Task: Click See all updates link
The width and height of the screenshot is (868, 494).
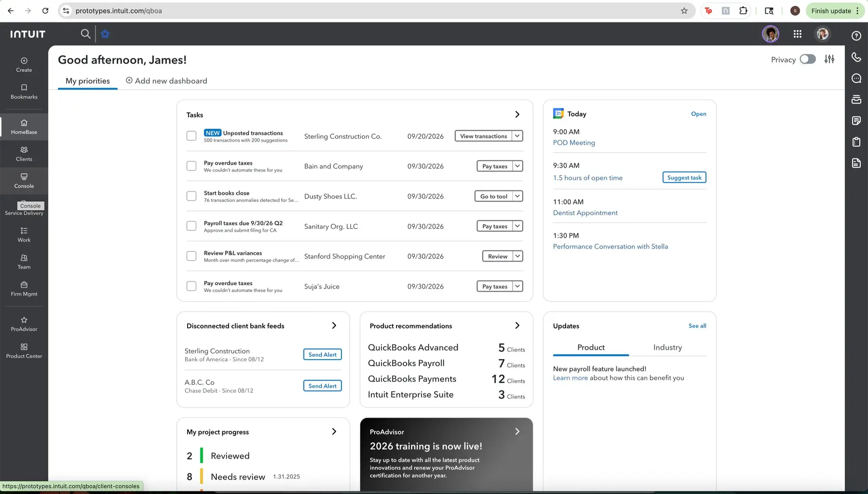Action: (697, 326)
